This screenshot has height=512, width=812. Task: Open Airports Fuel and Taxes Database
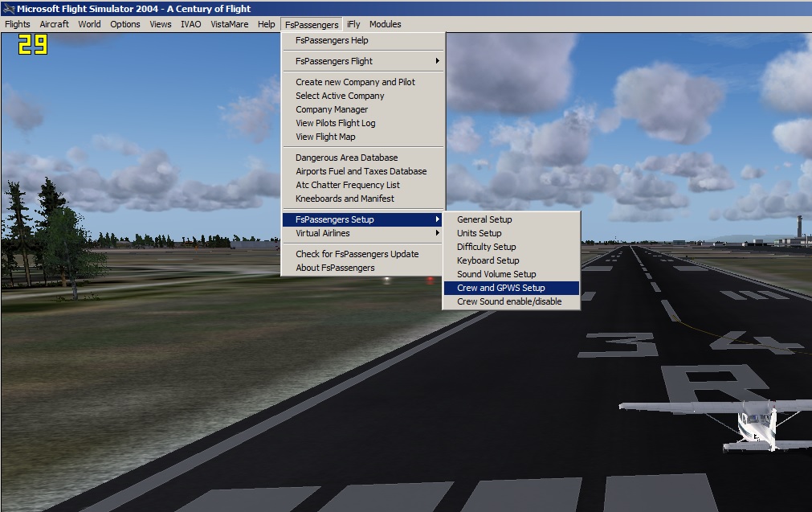[364, 171]
